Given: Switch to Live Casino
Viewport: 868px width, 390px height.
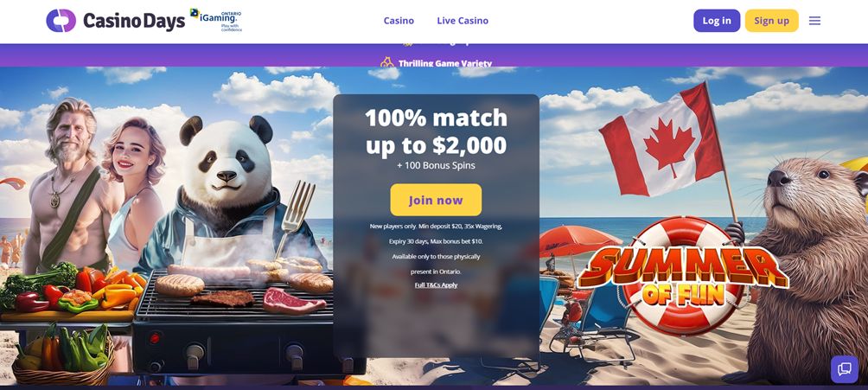Looking at the screenshot, I should click(463, 21).
